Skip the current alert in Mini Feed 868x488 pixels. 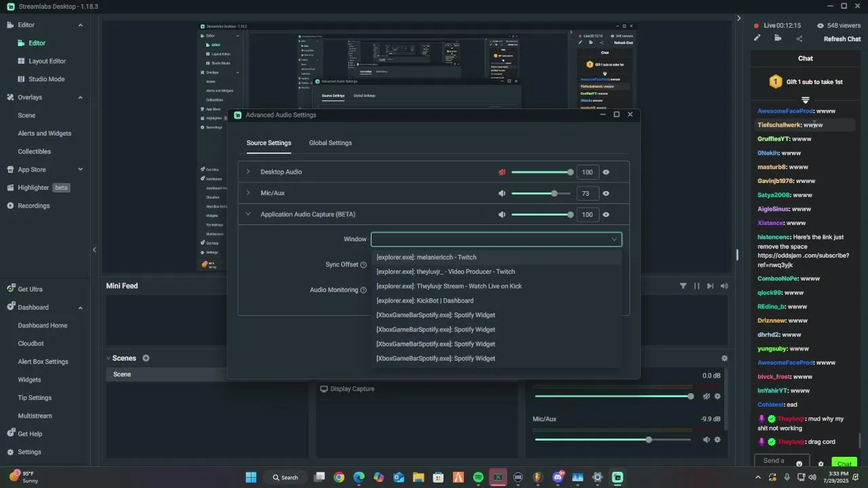click(710, 286)
